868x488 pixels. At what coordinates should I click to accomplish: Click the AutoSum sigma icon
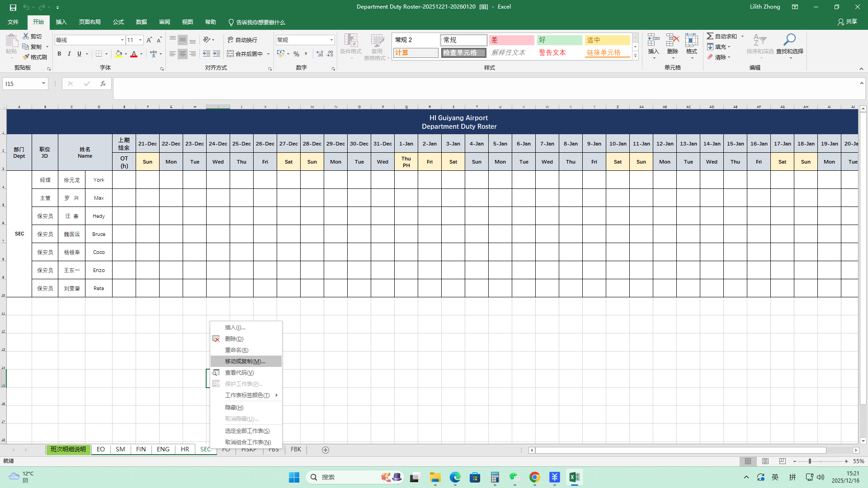[710, 36]
